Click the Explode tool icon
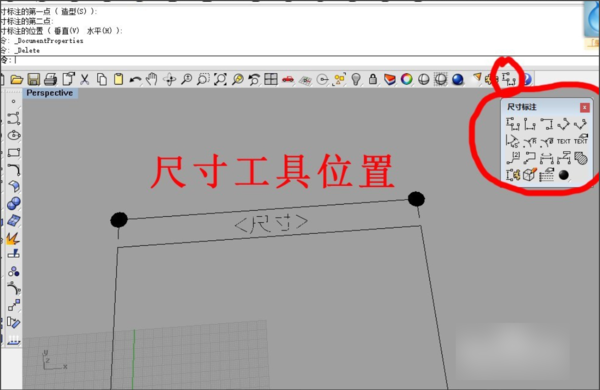 coord(13,238)
